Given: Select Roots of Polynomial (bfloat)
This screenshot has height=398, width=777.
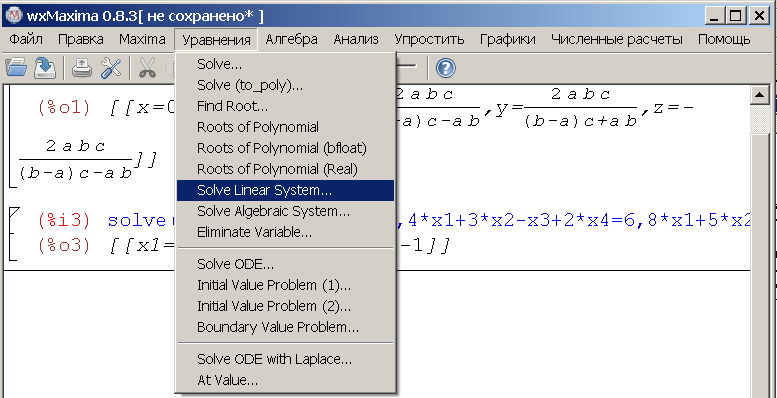Looking at the screenshot, I should point(285,148).
